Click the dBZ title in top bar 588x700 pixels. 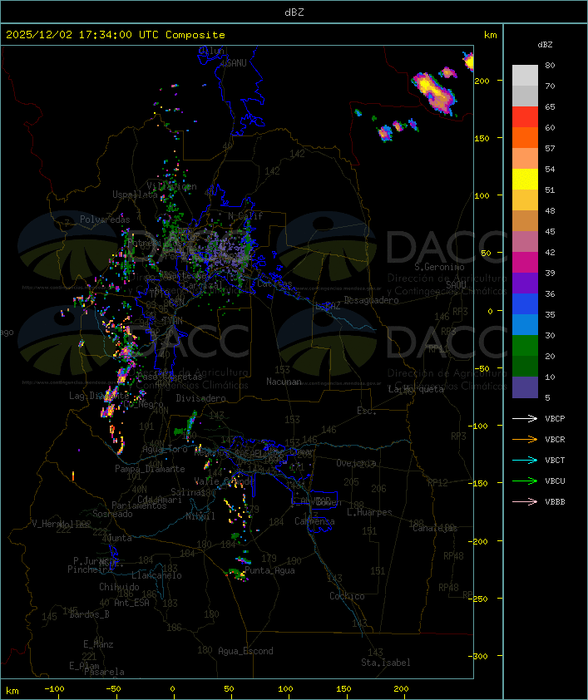[x=294, y=12]
